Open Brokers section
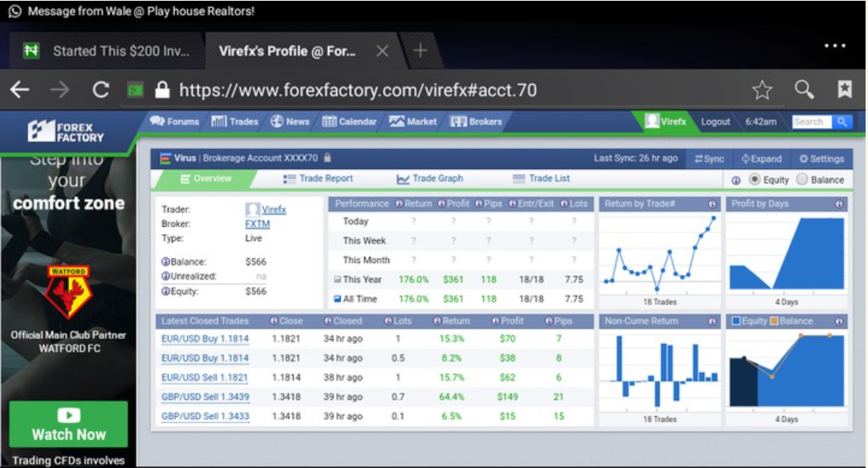This screenshot has height=468, width=868. [x=476, y=122]
